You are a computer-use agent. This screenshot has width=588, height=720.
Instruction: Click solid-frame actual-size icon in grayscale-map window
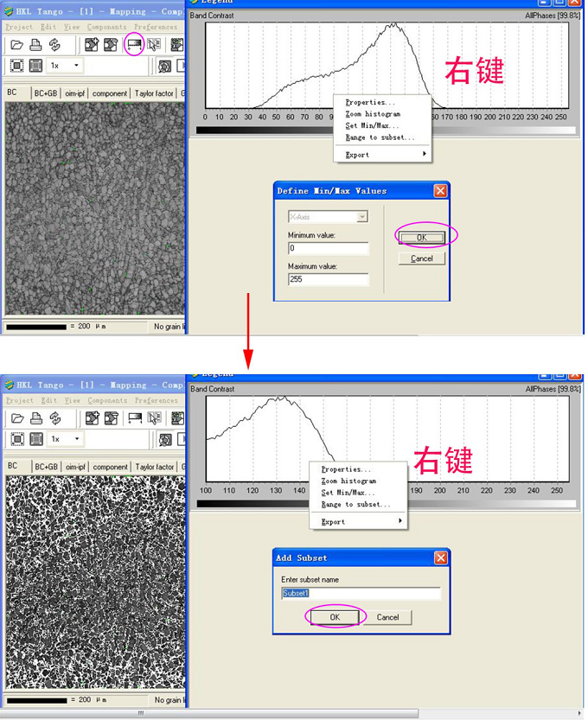coord(35,66)
